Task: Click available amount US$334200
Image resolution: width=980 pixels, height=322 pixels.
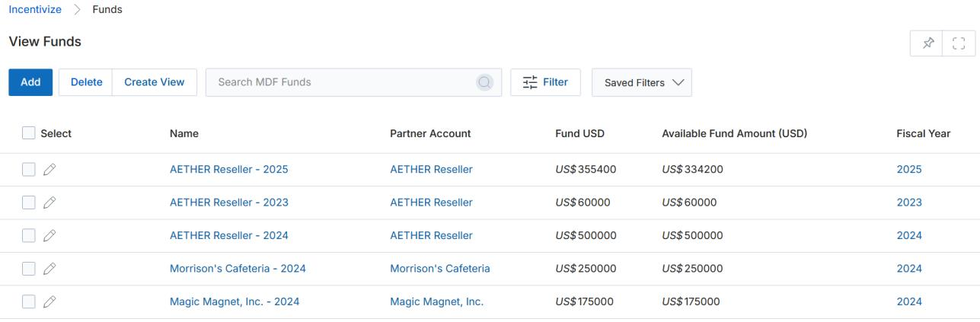Action: pyautogui.click(x=693, y=170)
